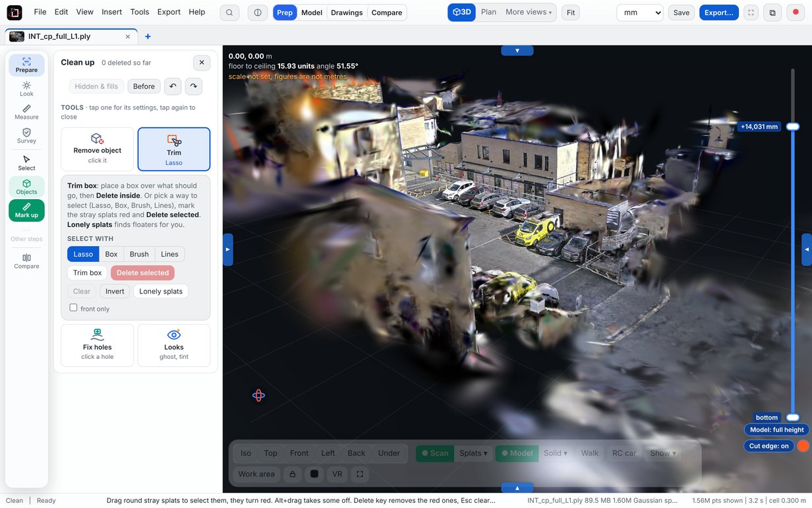Toggle the Scan layer visibility
Screen dimensions: 812x508
(x=435, y=453)
